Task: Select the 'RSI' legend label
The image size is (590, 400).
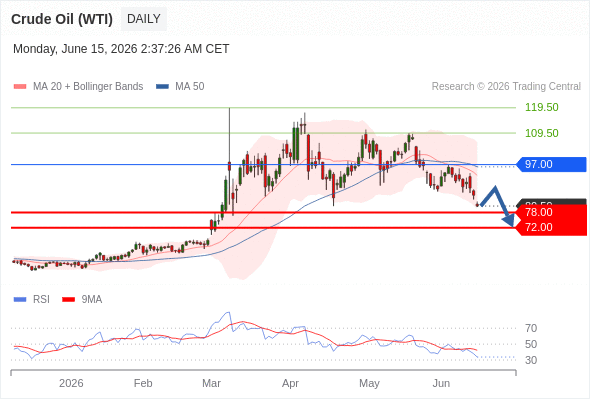Action: [41, 300]
